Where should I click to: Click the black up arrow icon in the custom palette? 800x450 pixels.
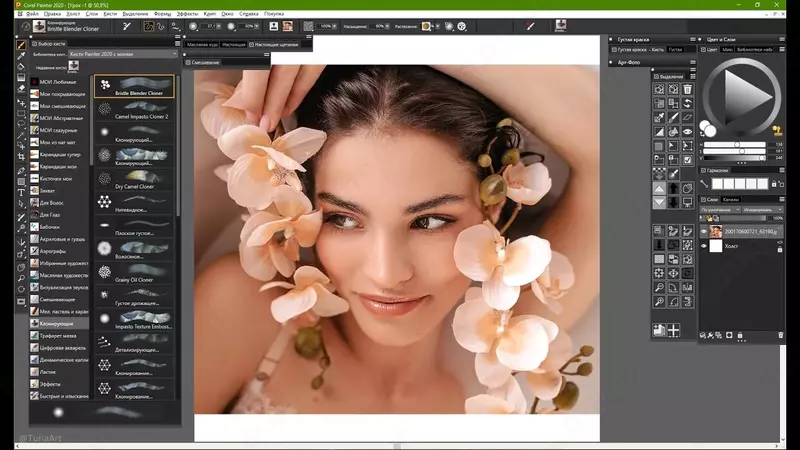[x=673, y=188]
